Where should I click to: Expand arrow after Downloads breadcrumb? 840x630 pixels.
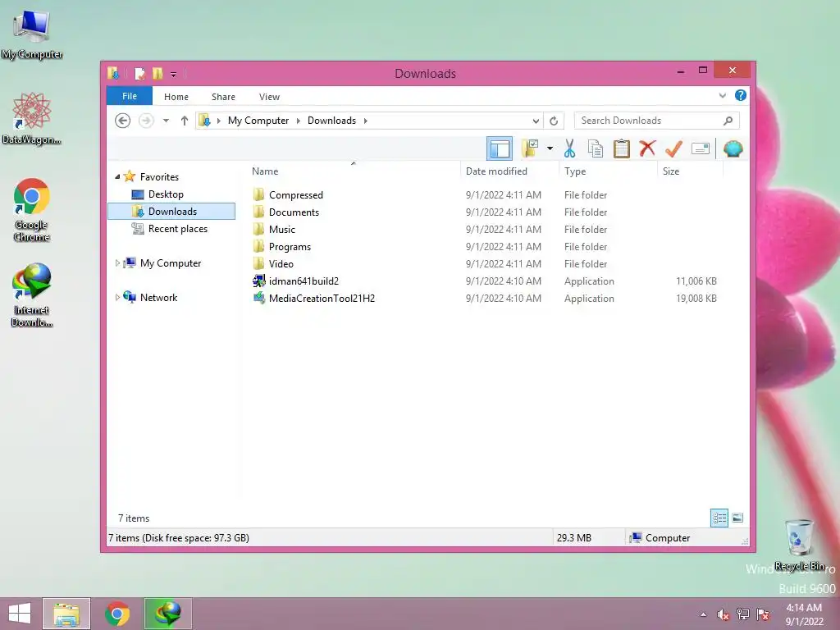[x=366, y=121]
